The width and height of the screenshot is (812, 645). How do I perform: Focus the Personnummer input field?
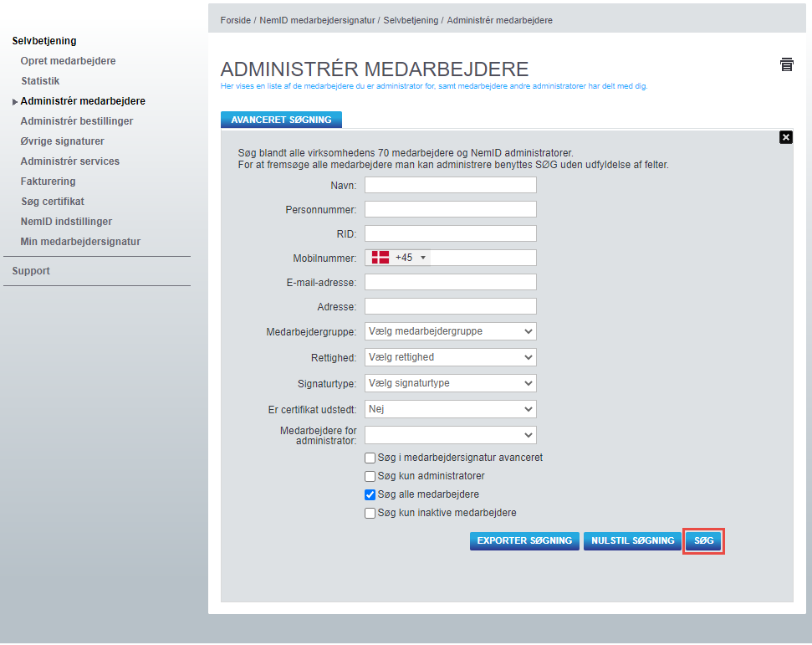pos(450,209)
